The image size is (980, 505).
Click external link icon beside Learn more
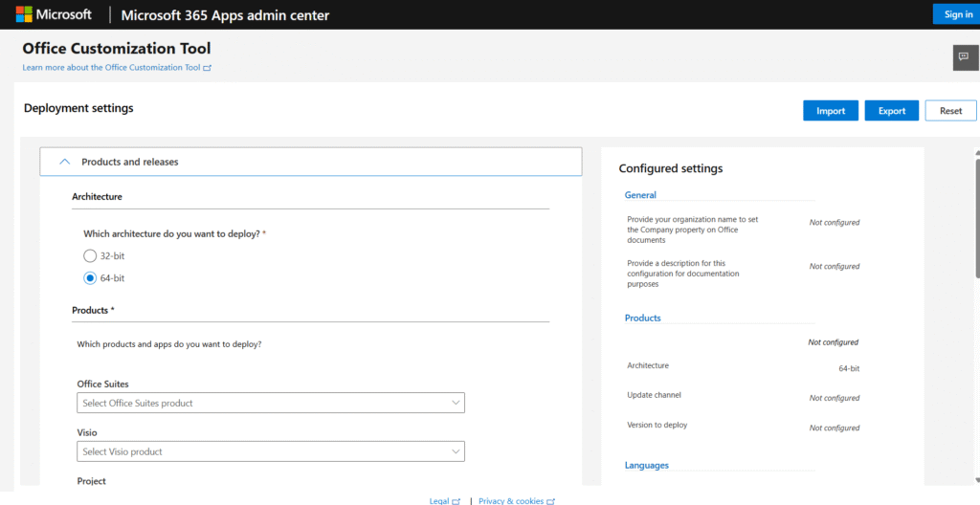pos(208,68)
